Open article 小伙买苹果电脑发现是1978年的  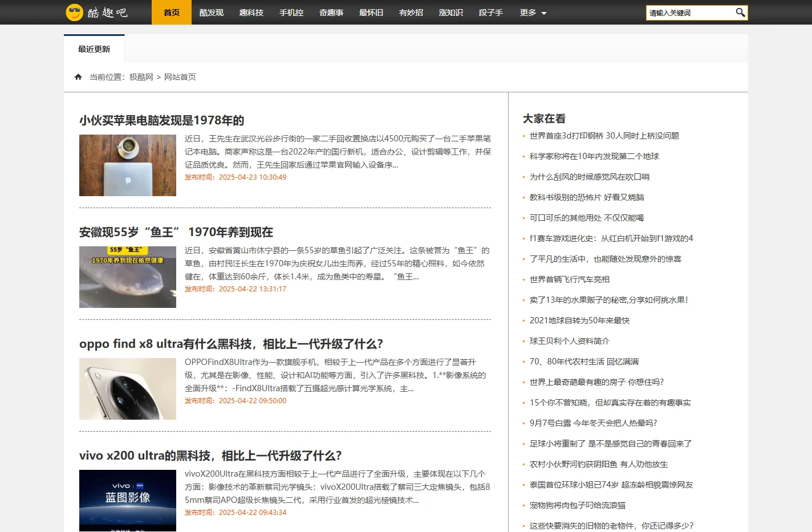pyautogui.click(x=162, y=120)
